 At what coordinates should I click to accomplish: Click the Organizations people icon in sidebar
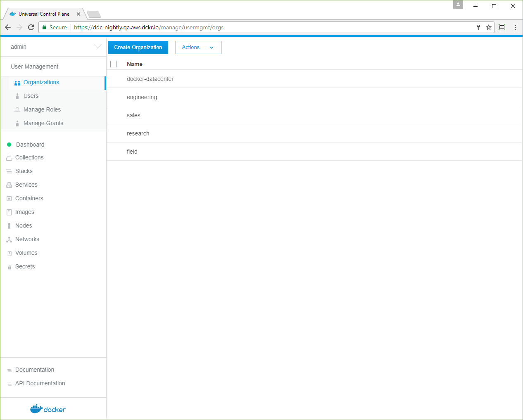17,83
